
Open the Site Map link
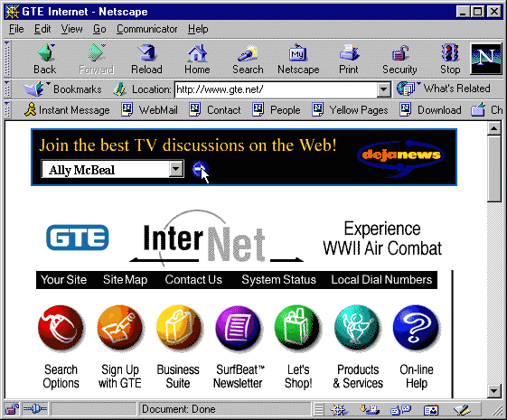click(x=125, y=279)
